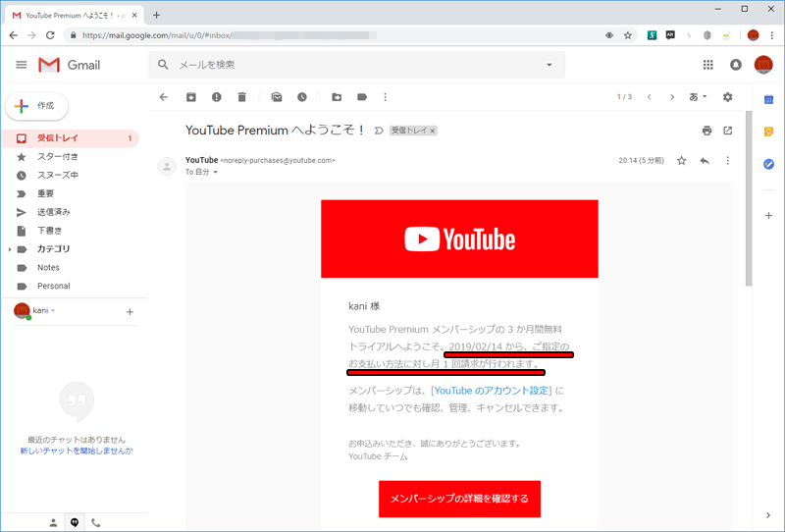The height and width of the screenshot is (532, 785).
Task: Open the Google apps grid
Action: 707,65
